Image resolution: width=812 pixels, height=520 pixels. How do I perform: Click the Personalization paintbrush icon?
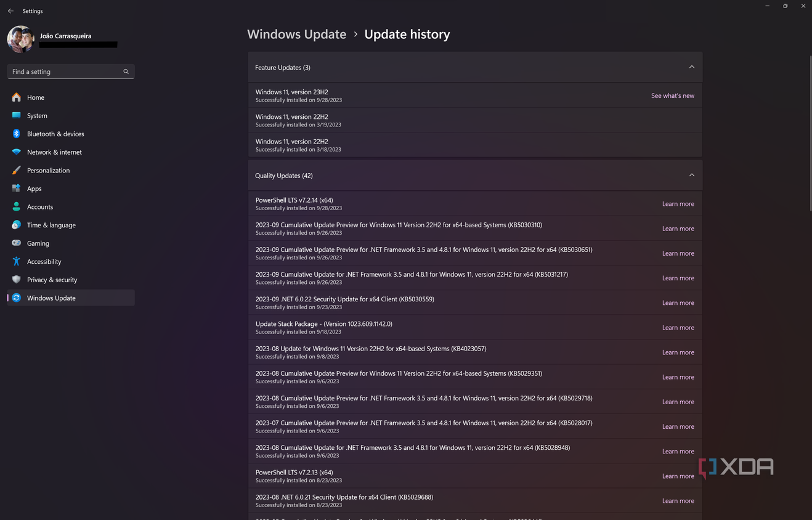click(x=17, y=170)
